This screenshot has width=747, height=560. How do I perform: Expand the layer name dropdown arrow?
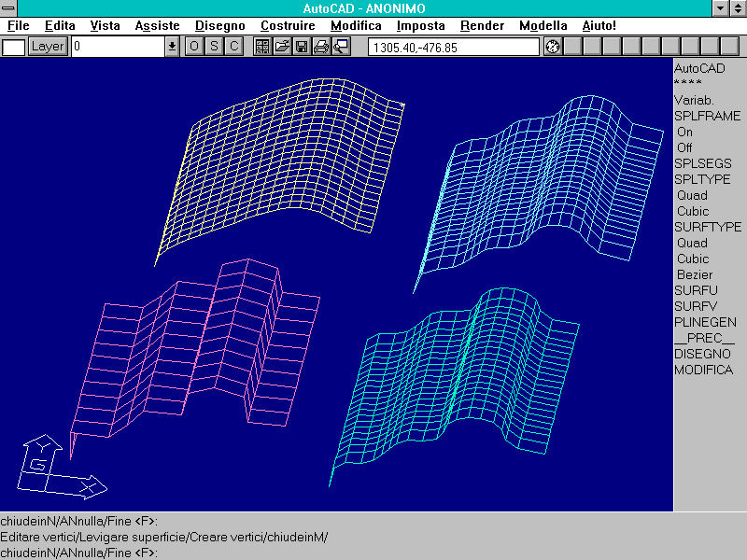coord(172,47)
